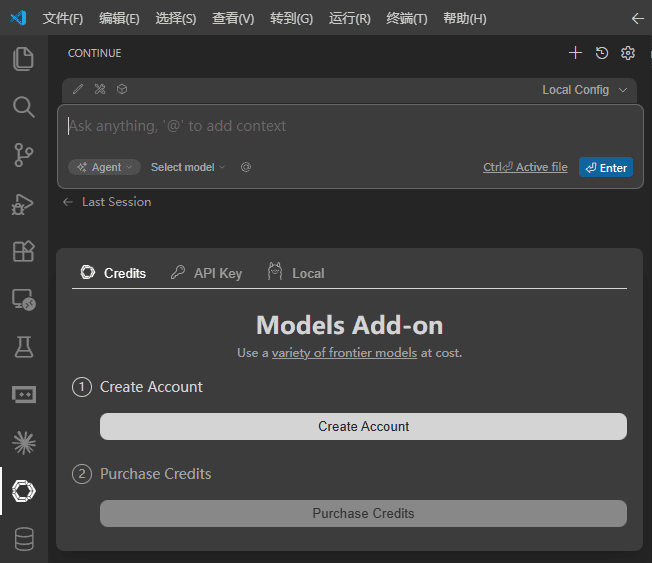Viewport: 652px width, 563px height.
Task: Open the Testing flask view
Action: (24, 347)
